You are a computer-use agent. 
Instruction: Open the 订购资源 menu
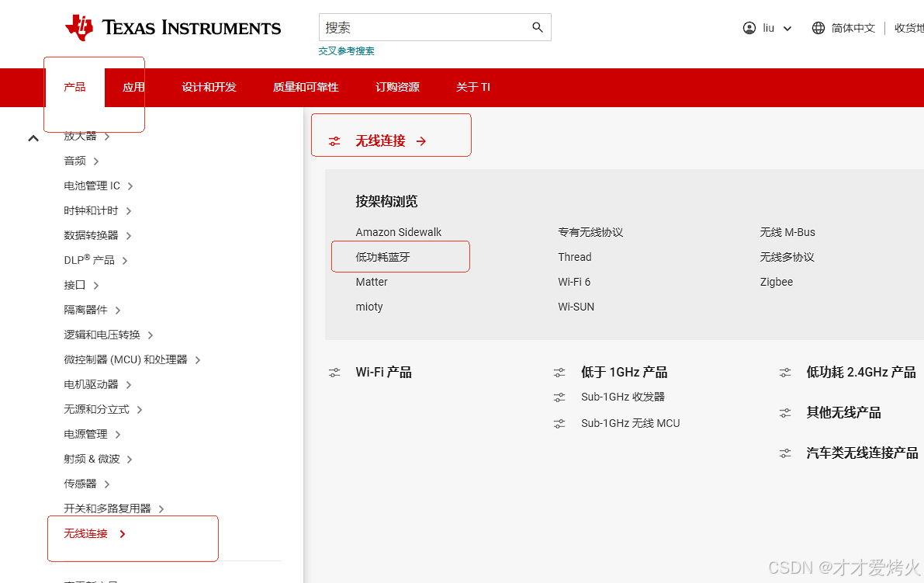397,87
